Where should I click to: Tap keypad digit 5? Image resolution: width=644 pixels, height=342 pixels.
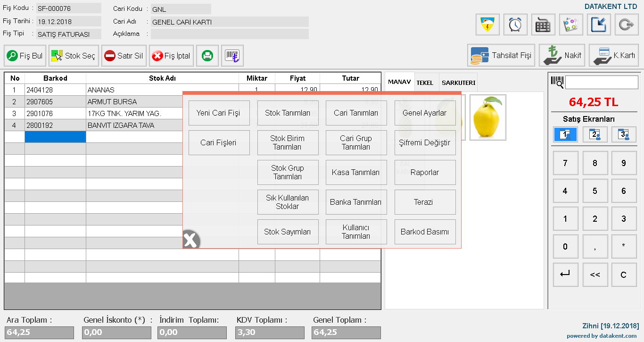pos(595,191)
